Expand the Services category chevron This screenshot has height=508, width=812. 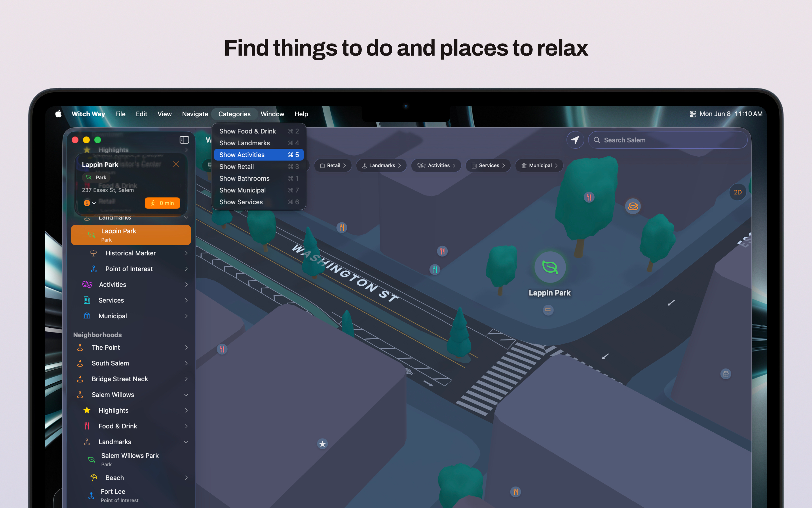186,300
